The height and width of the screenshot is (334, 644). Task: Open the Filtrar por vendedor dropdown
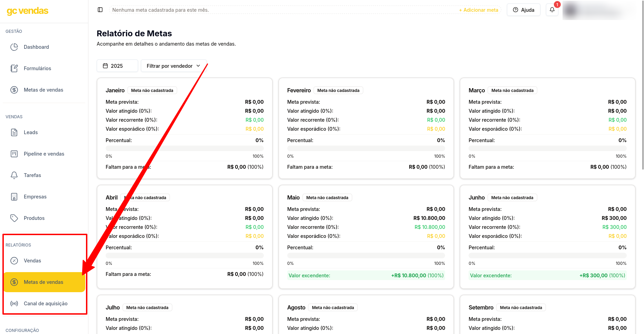coord(173,66)
